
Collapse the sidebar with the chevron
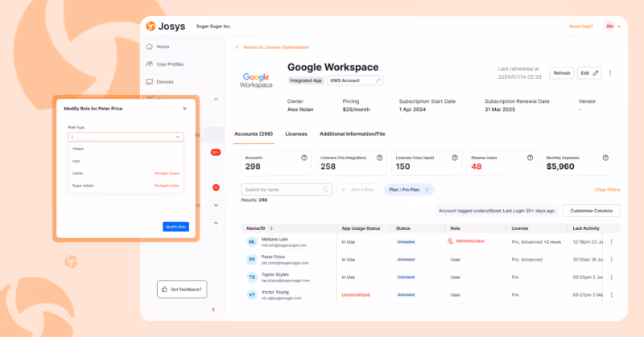(213, 310)
